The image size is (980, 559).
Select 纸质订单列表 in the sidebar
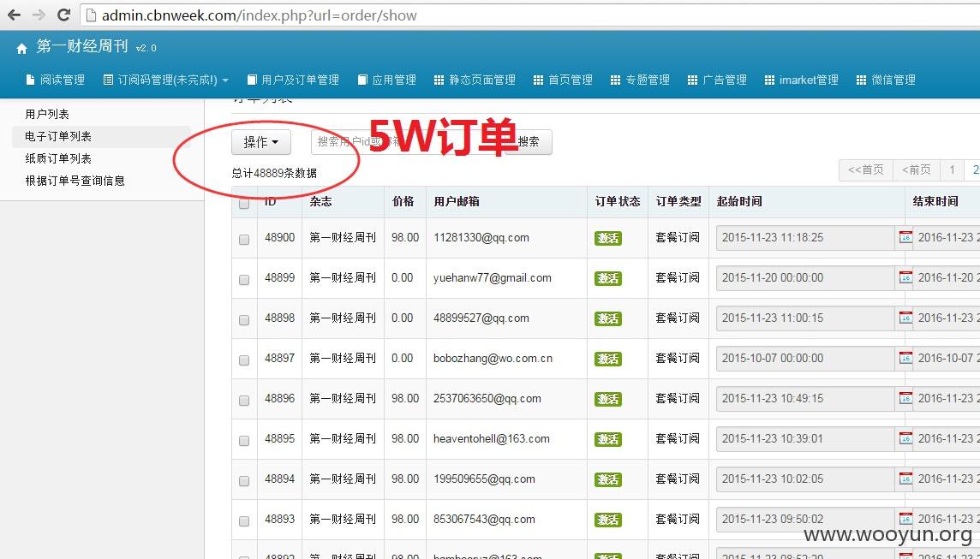point(58,158)
